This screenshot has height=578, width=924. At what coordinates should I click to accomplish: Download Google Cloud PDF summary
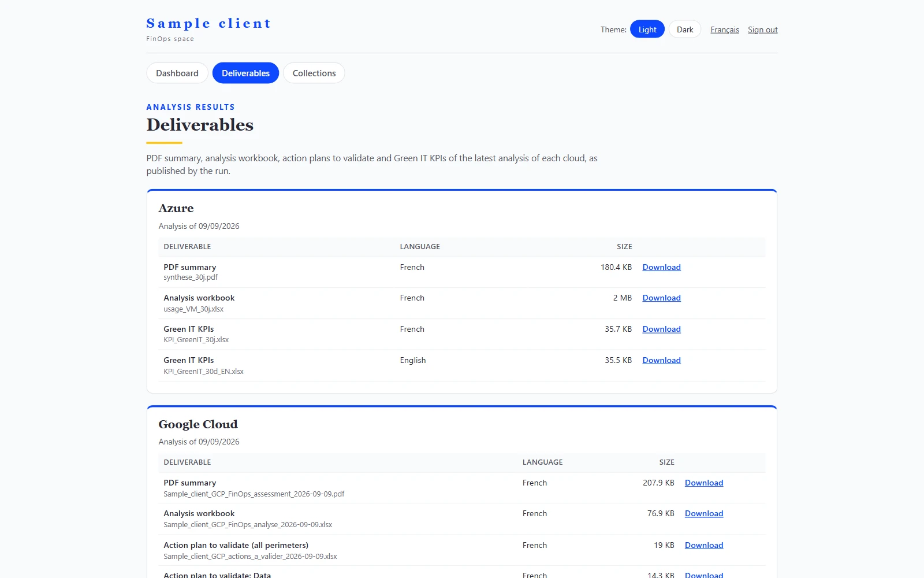[703, 483]
